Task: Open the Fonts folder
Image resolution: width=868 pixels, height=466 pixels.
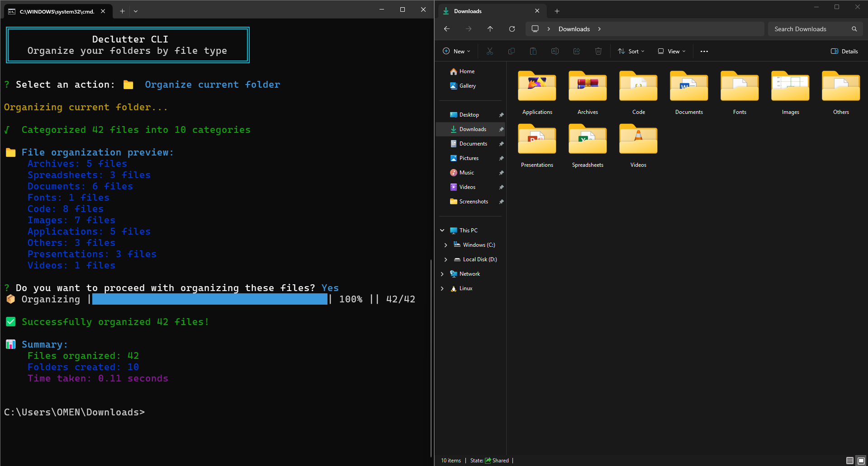Action: coord(740,93)
